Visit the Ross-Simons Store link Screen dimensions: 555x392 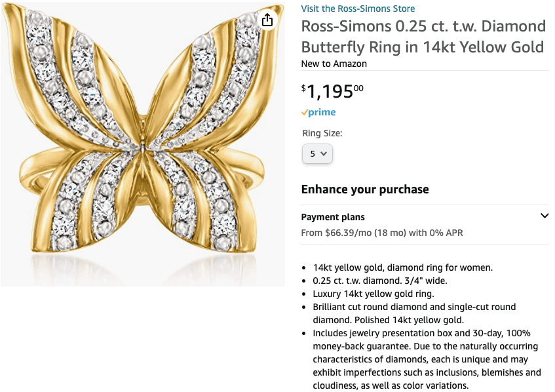point(358,9)
